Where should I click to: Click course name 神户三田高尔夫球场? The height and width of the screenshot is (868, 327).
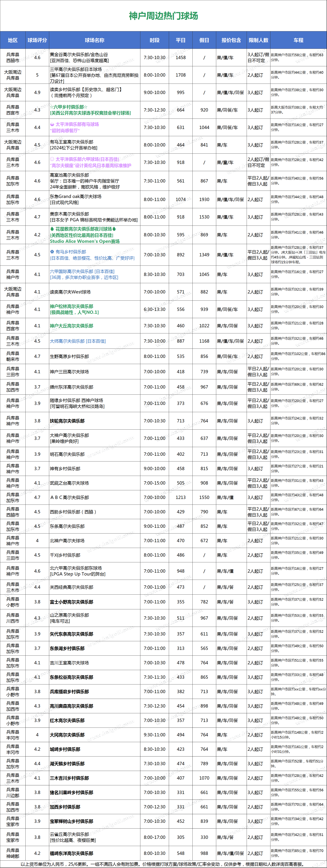tap(69, 372)
